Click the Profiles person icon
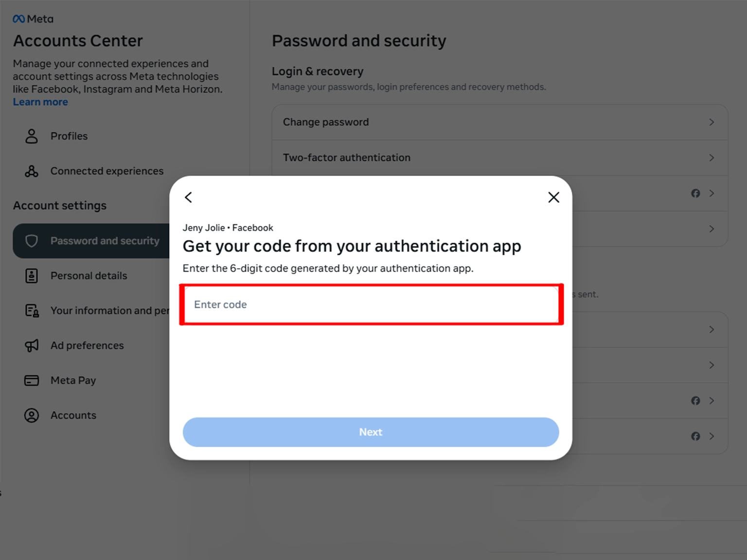Screen dimensions: 747x560 coord(32,136)
